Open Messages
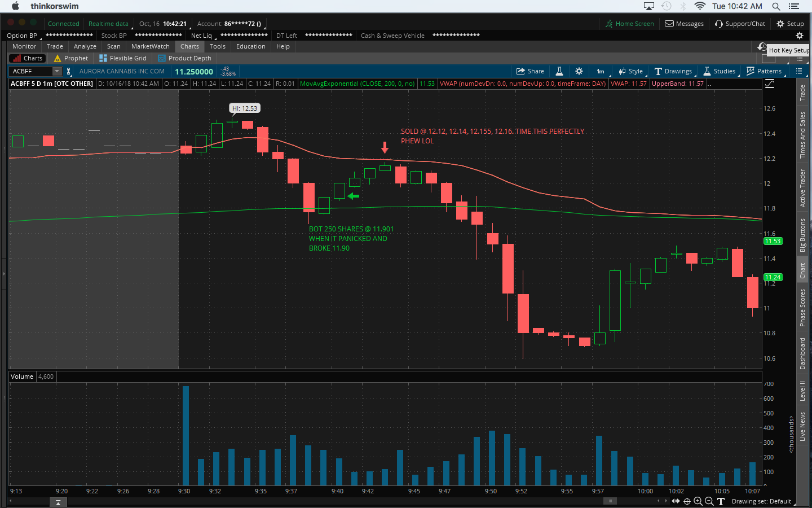Image resolution: width=812 pixels, height=508 pixels. coord(685,24)
